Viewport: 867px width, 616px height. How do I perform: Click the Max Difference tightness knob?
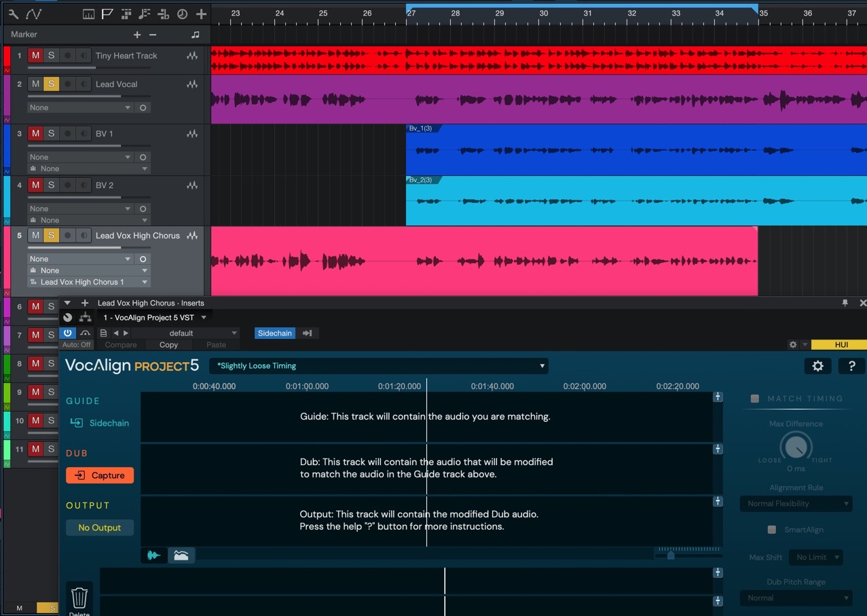point(796,446)
